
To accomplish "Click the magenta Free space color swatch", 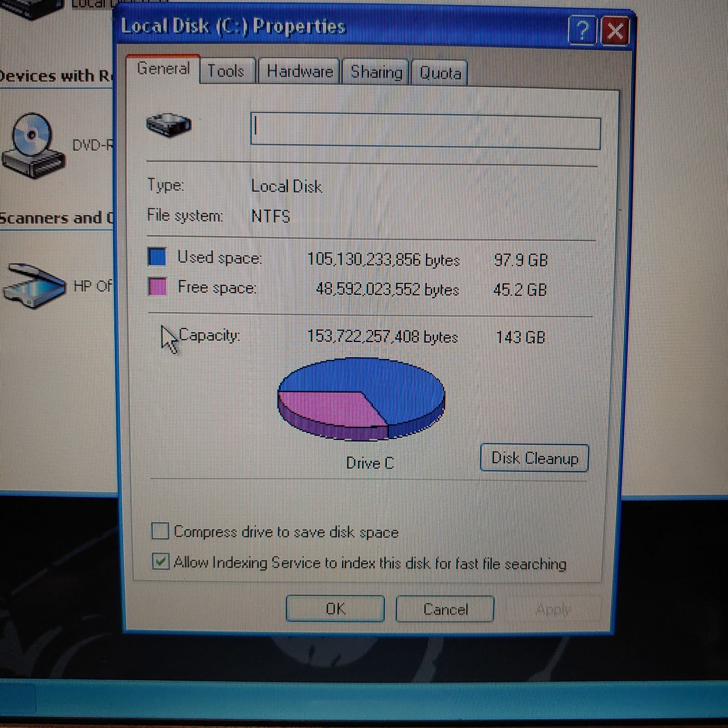I will (x=157, y=287).
